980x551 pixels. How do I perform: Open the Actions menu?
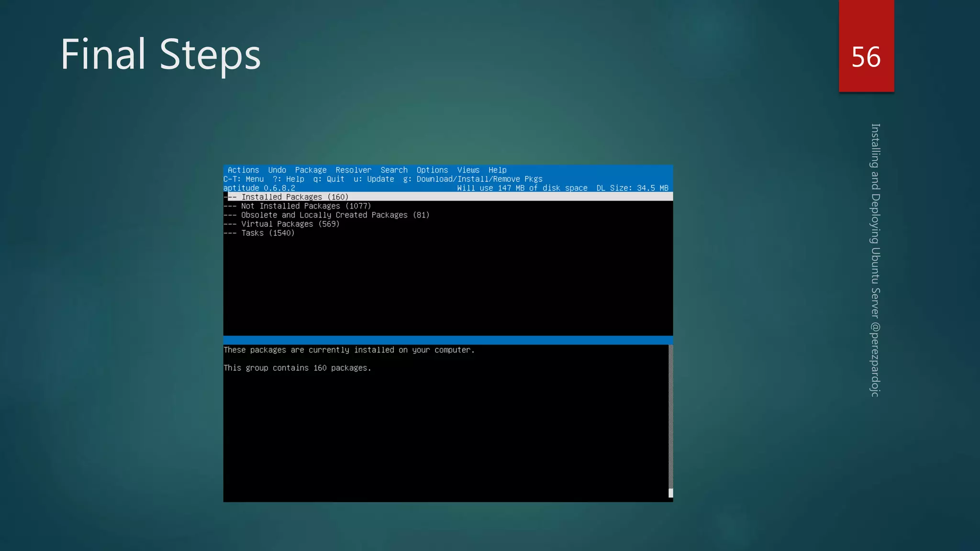(243, 170)
